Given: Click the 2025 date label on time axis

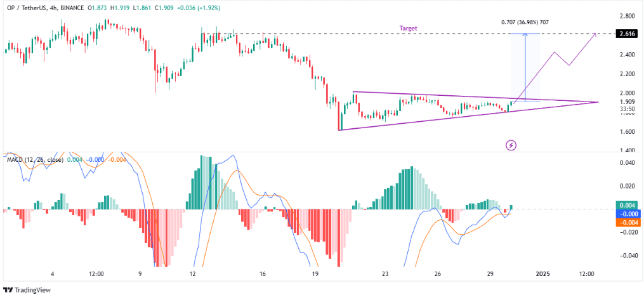Looking at the screenshot, I should 543,274.
